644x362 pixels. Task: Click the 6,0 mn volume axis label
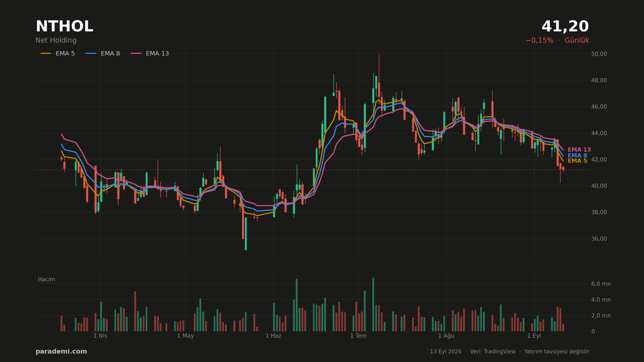click(x=601, y=284)
